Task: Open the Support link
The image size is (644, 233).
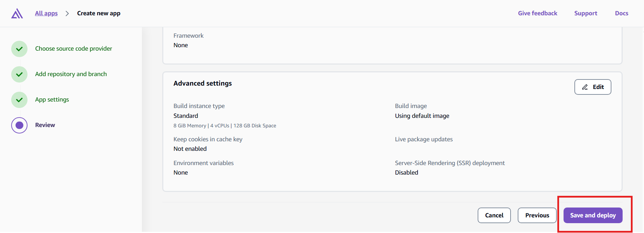Action: tap(586, 13)
